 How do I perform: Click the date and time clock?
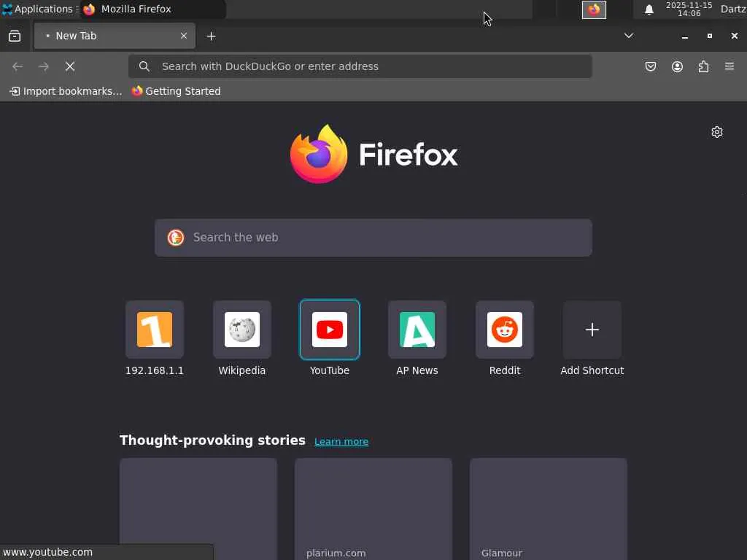pos(689,9)
